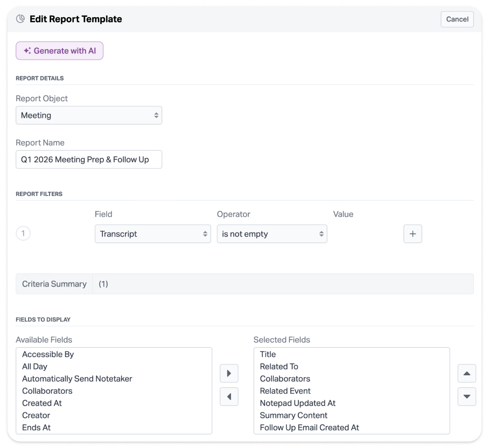This screenshot has height=448, width=489.
Task: Click the plus icon to add filter
Action: pyautogui.click(x=413, y=234)
